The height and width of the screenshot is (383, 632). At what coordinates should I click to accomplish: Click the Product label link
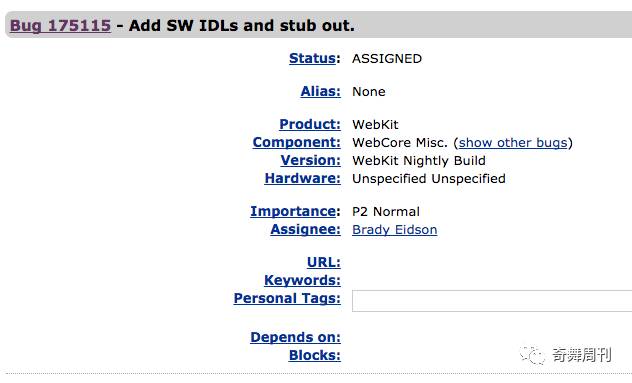click(310, 124)
